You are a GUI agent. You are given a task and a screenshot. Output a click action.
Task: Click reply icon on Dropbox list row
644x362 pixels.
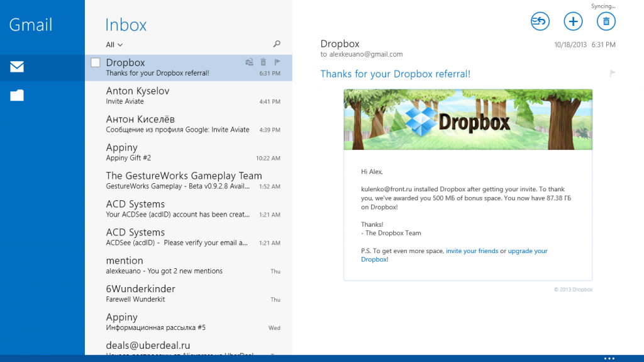[x=249, y=62]
